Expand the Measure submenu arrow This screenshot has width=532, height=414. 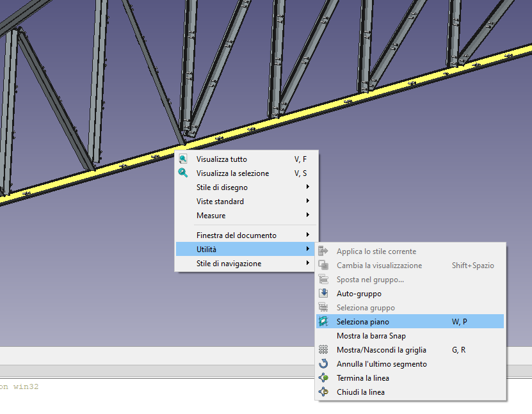pyautogui.click(x=308, y=215)
